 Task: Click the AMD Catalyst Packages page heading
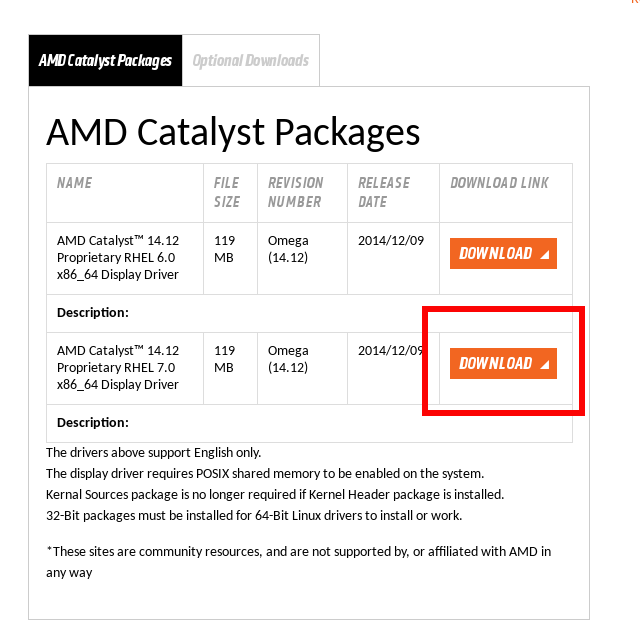click(233, 132)
